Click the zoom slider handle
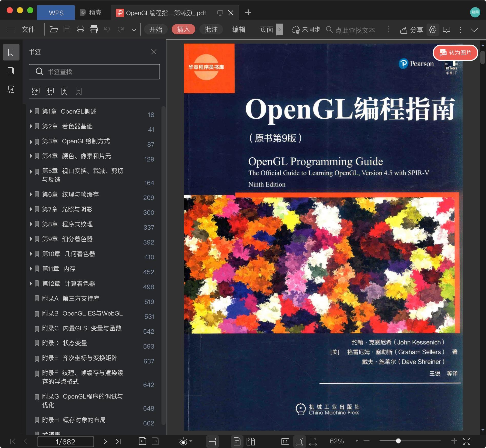This screenshot has height=448, width=486. point(398,441)
